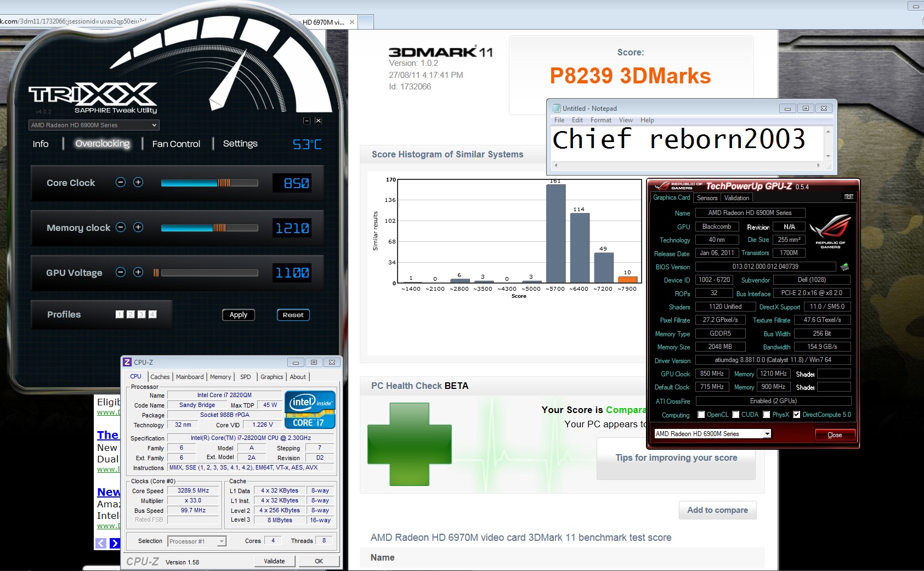Click Apply button in Trixx
Viewport: 924px width, 571px height.
(239, 315)
